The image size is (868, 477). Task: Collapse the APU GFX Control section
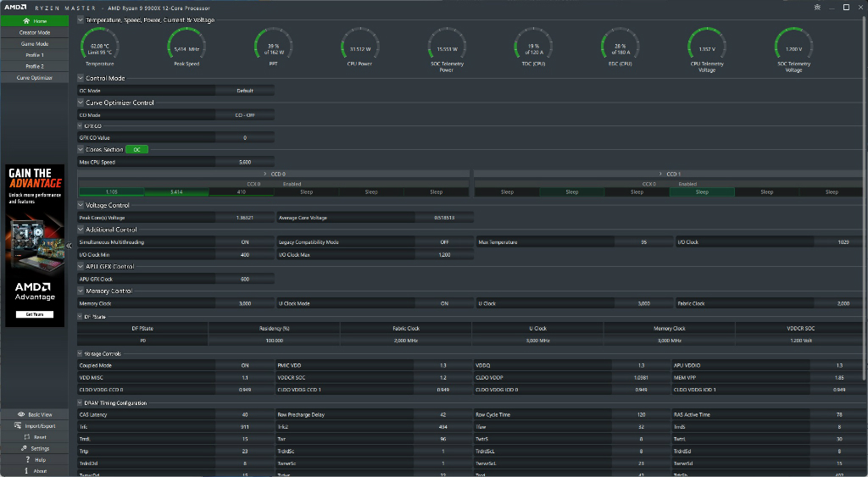click(81, 267)
